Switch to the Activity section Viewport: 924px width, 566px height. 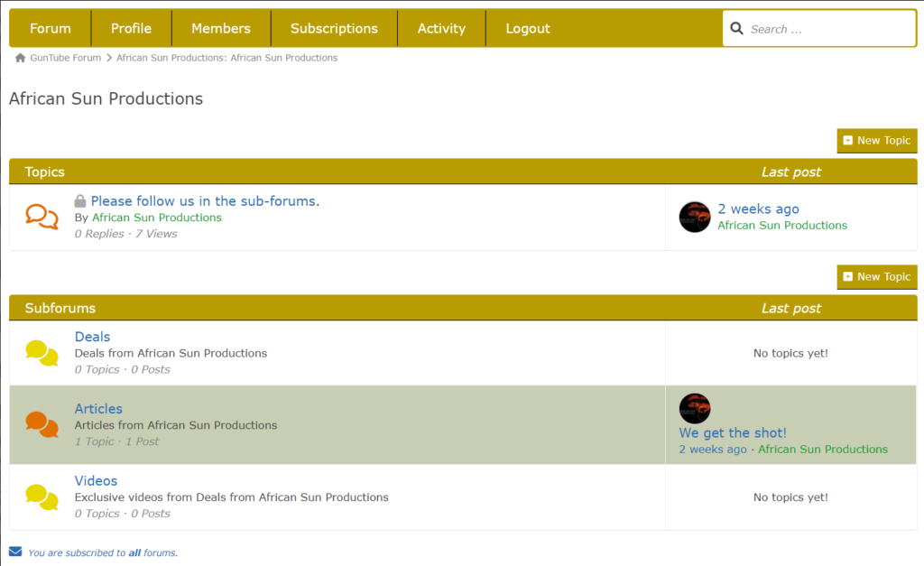click(x=441, y=28)
